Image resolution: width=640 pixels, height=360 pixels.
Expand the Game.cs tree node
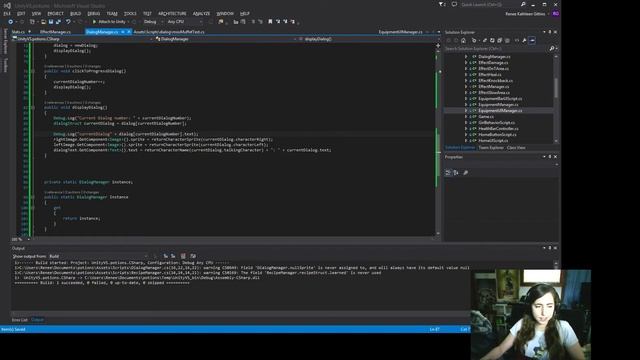tap(466, 117)
